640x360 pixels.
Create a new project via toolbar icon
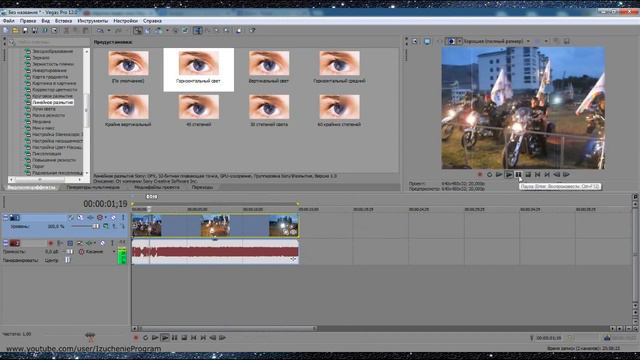(6, 31)
